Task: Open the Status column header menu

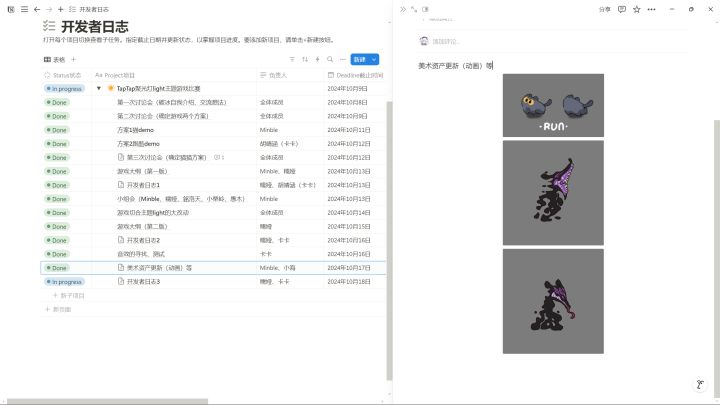Action: (x=63, y=75)
